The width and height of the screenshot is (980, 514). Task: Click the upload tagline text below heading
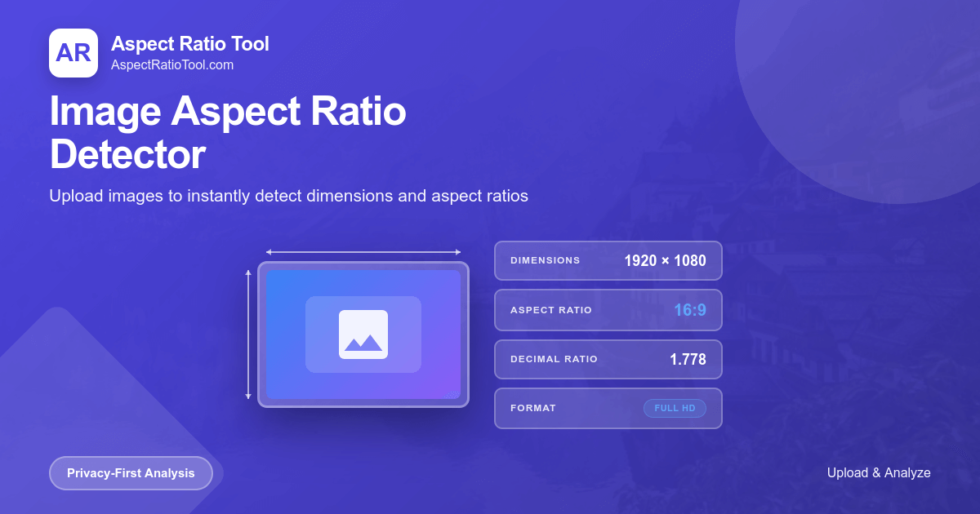point(288,196)
